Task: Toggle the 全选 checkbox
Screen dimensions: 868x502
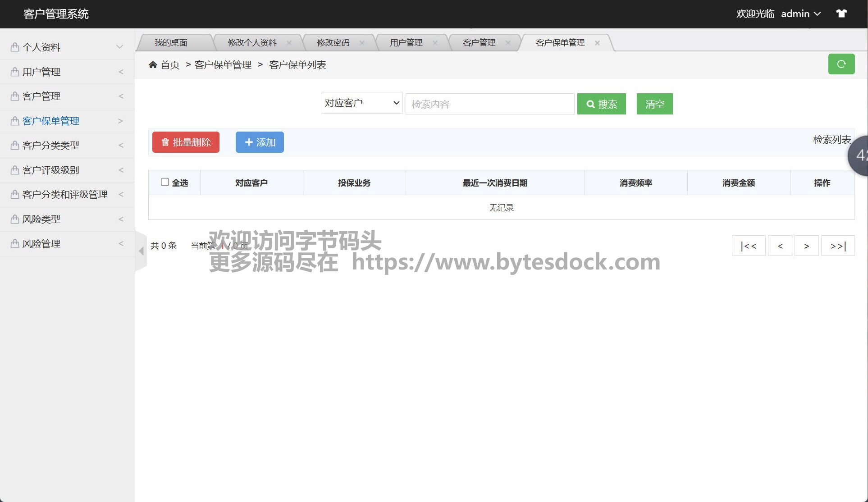Action: click(x=165, y=182)
